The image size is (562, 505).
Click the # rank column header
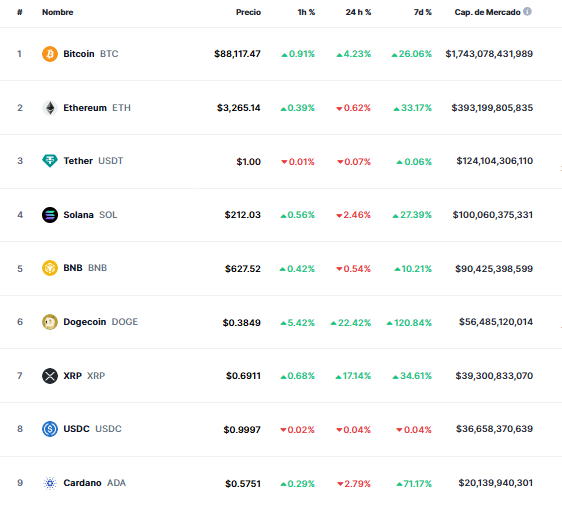tap(20, 12)
